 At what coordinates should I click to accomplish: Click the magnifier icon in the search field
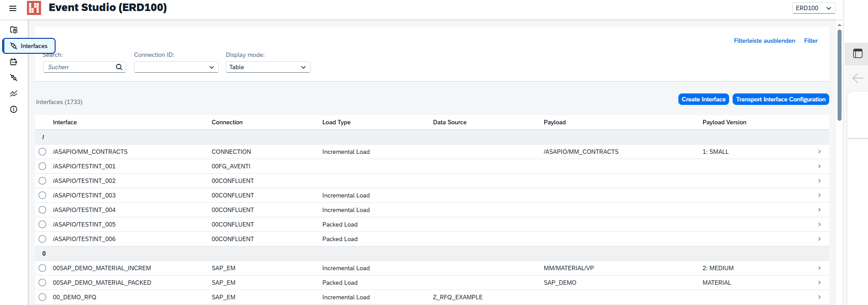click(x=119, y=67)
